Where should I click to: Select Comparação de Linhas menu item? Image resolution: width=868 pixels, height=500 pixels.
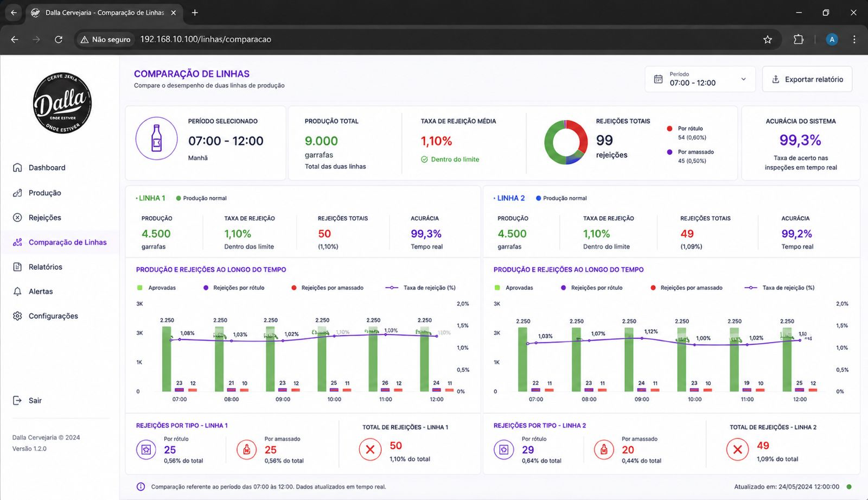[60, 242]
